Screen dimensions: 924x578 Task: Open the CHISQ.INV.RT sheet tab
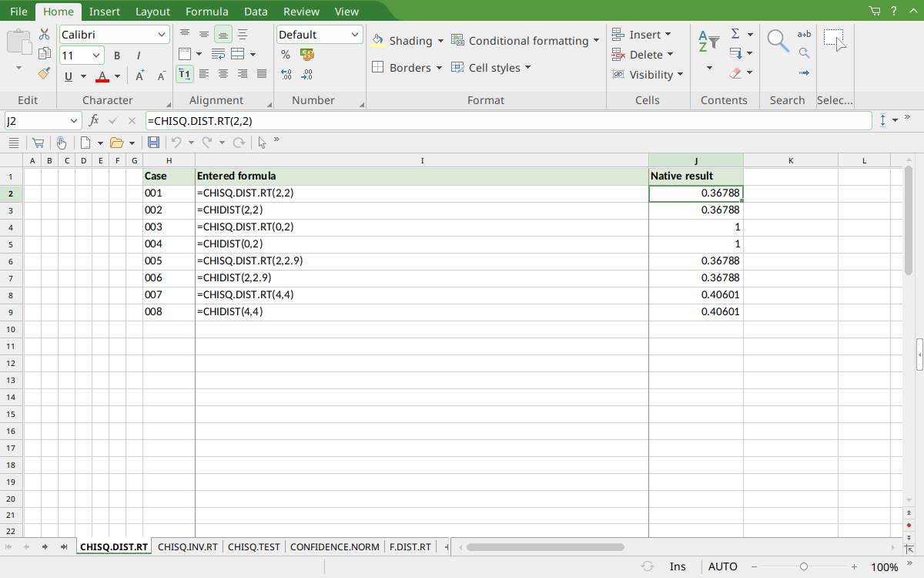click(188, 547)
